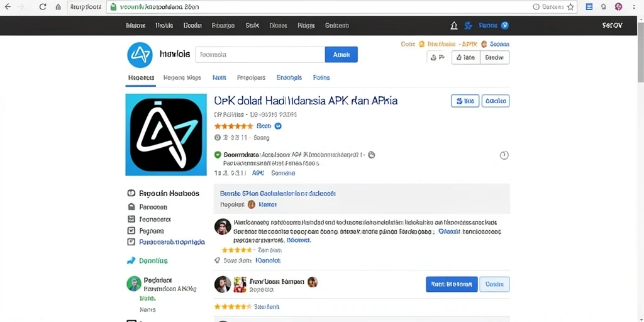Click the circled icon beside the 'Regeuin Heubeos' heading
The width and height of the screenshot is (644, 322).
point(131,193)
